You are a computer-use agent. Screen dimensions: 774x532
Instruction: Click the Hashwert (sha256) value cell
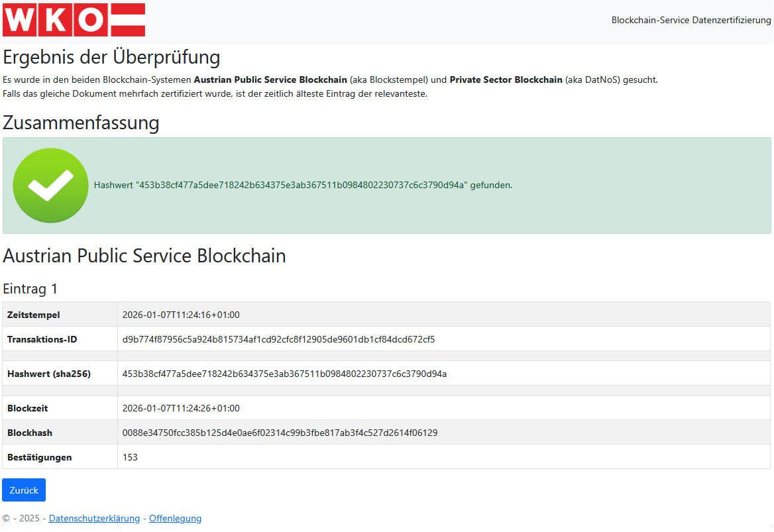[x=284, y=374]
